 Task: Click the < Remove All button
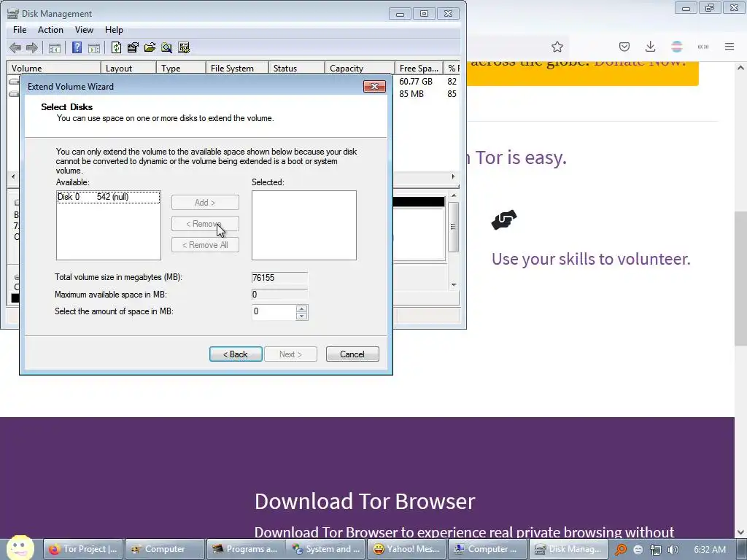205,245
